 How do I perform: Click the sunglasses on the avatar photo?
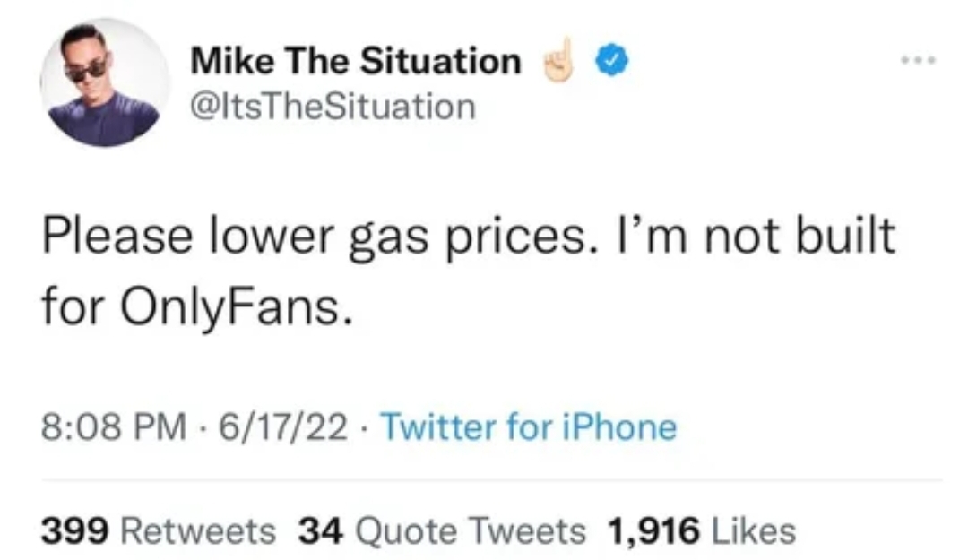point(88,69)
